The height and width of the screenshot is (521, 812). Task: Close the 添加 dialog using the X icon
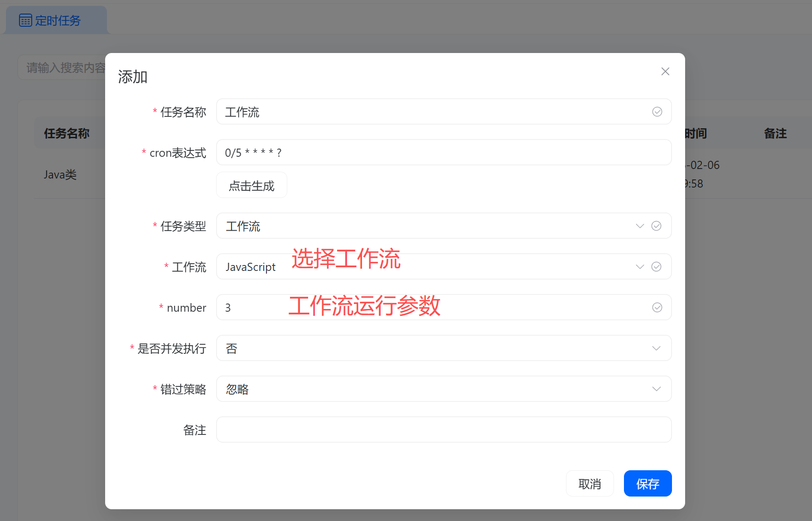(665, 71)
